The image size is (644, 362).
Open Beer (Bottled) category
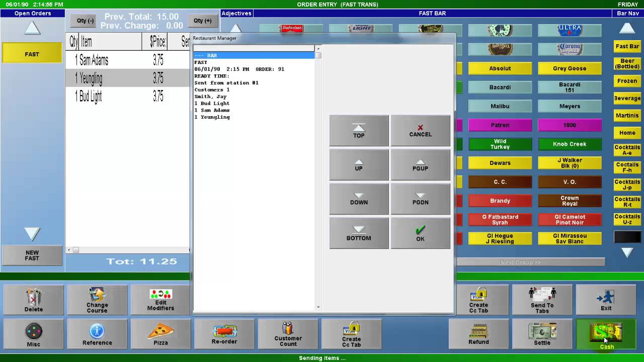point(627,63)
